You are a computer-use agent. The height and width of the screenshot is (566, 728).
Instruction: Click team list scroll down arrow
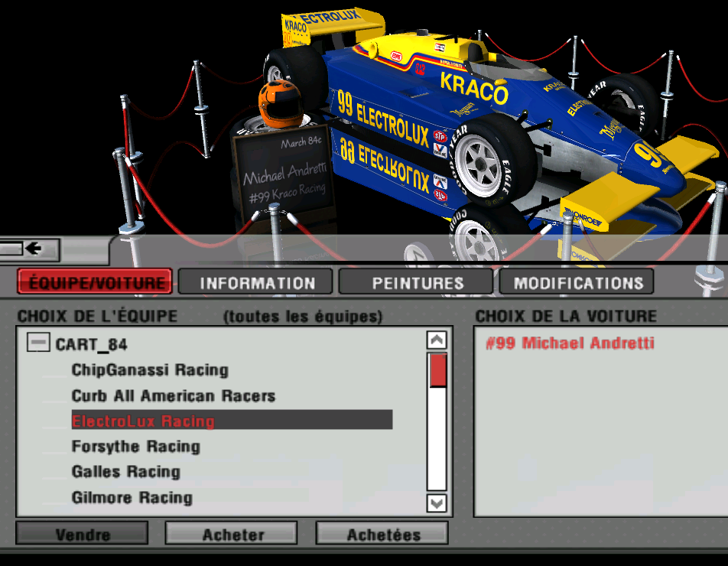(x=437, y=503)
